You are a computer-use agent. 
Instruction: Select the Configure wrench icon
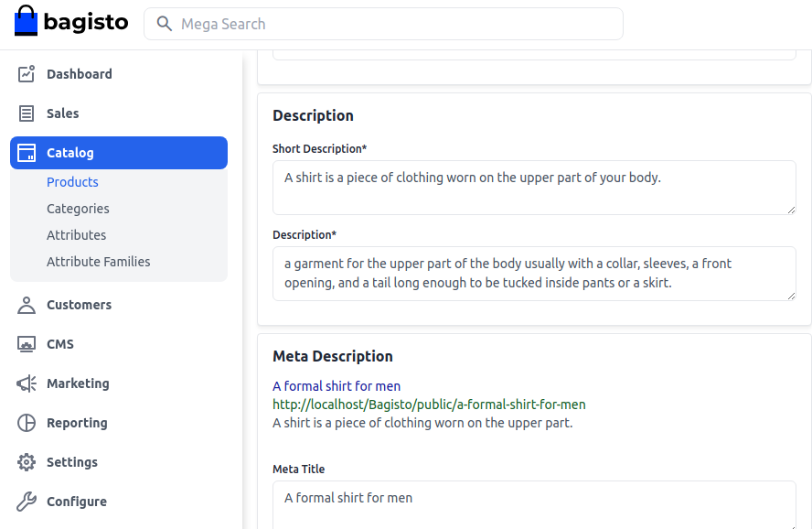pos(27,502)
